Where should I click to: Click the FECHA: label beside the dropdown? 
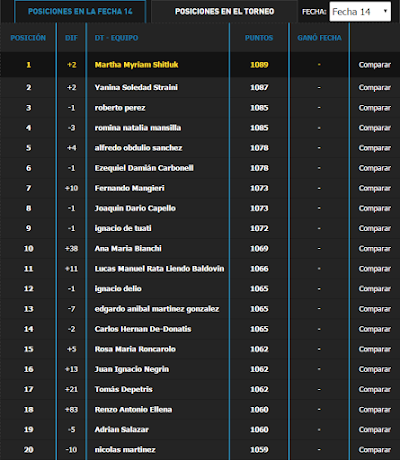pyautogui.click(x=314, y=12)
